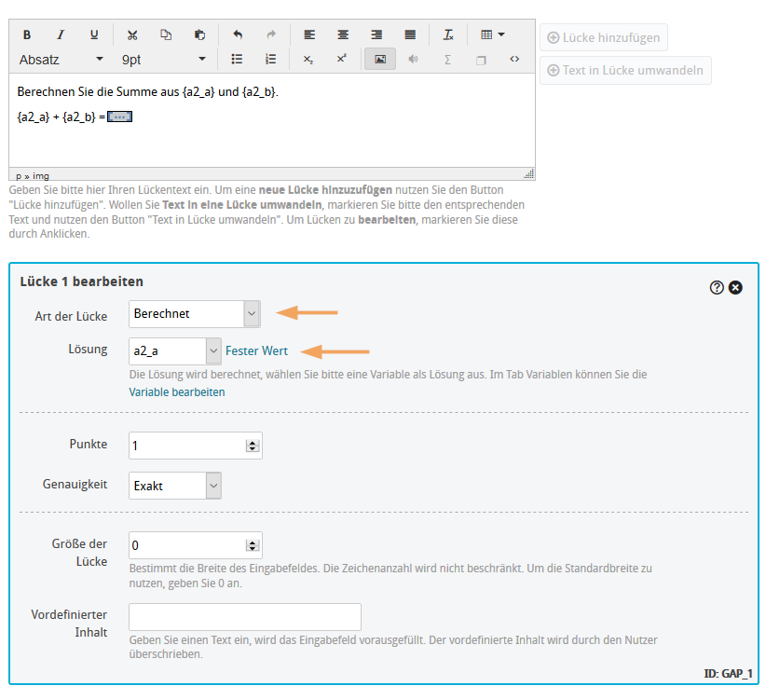
Task: Insert a bullet list
Action: (237, 59)
